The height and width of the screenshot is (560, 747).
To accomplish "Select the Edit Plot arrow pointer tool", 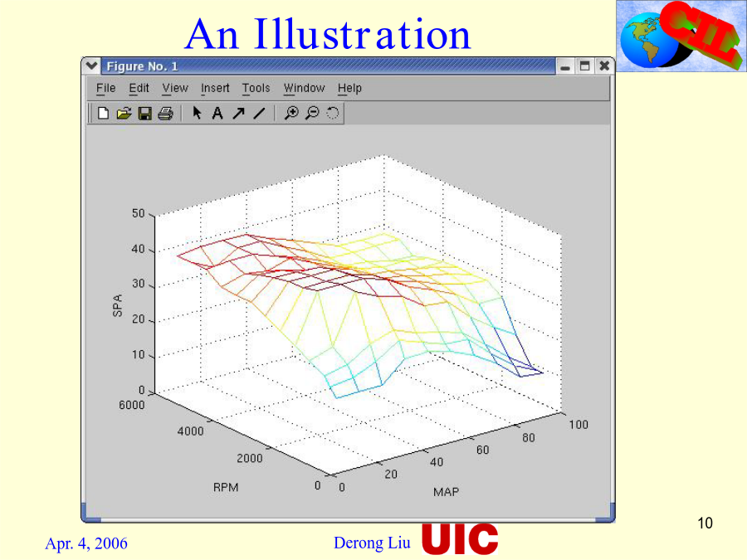I will 197,113.
